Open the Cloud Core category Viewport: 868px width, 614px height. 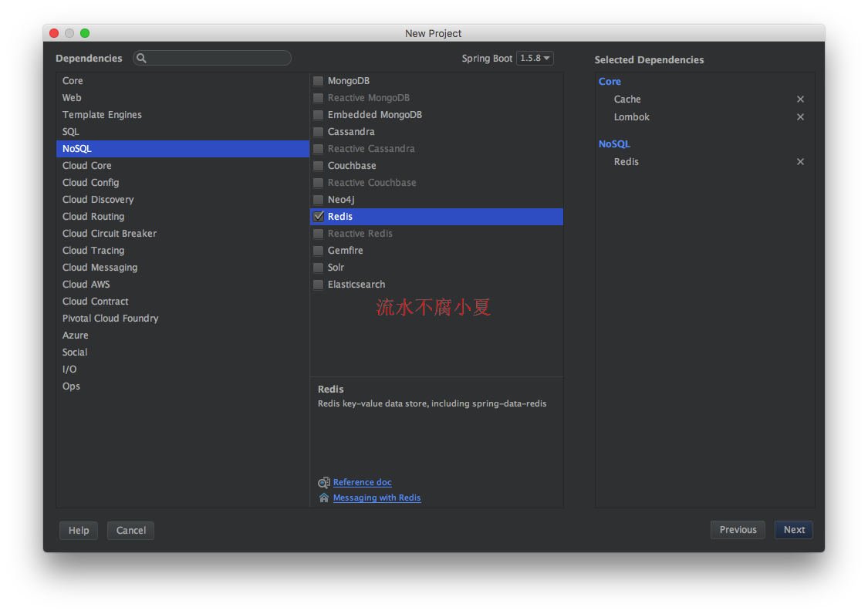click(x=183, y=166)
